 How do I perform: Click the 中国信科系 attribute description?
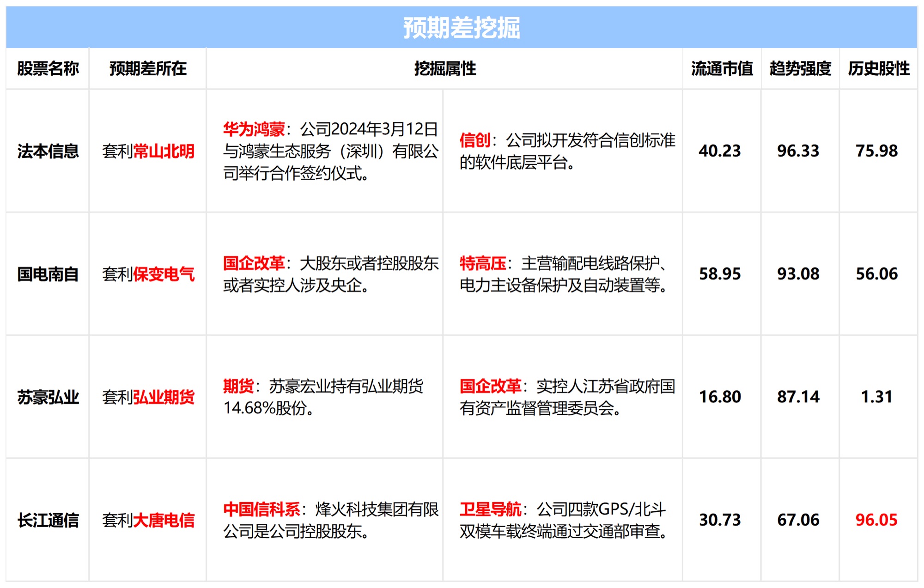click(x=331, y=520)
